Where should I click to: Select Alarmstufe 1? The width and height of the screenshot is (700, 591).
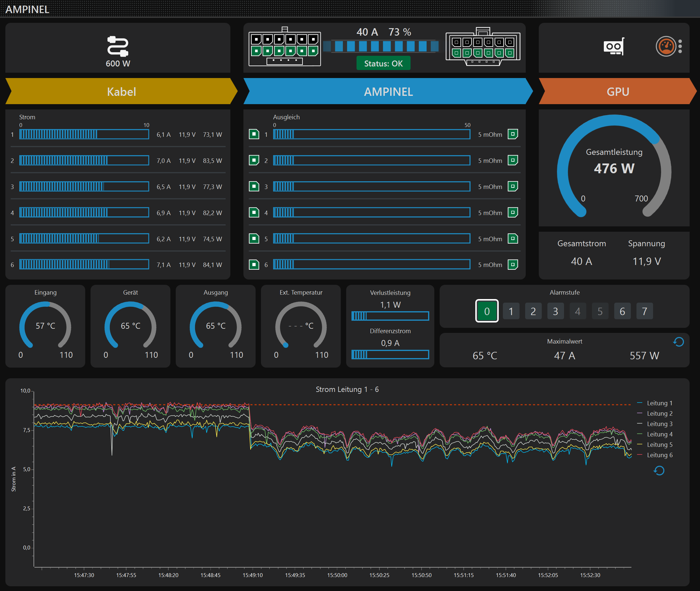(511, 311)
